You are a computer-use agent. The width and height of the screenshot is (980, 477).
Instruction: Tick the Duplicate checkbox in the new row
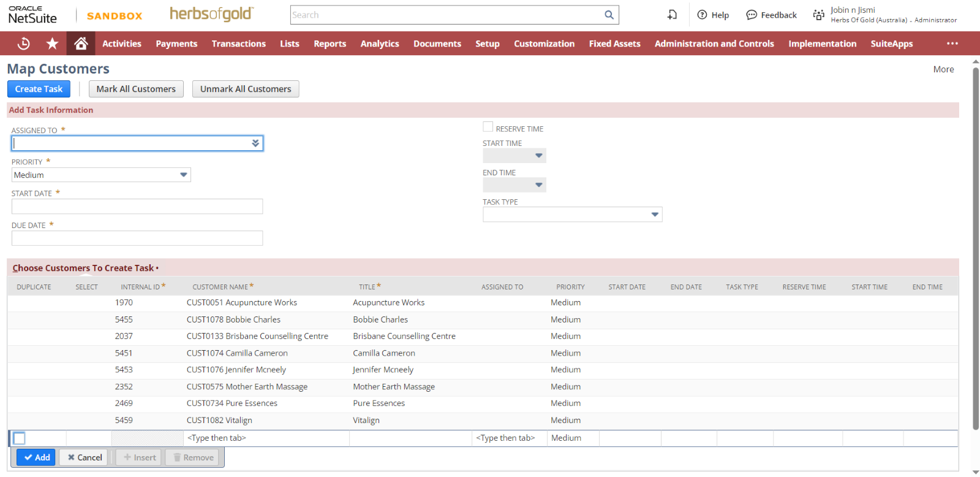20,438
